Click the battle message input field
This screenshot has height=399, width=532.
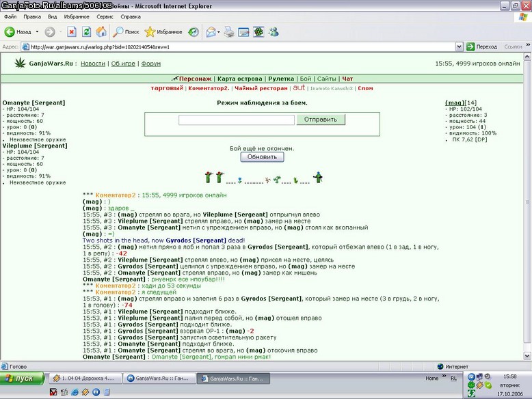pyautogui.click(x=236, y=120)
